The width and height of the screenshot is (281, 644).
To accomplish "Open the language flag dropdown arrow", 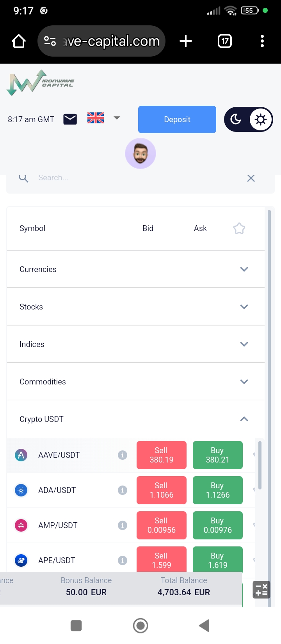I will 117,118.
